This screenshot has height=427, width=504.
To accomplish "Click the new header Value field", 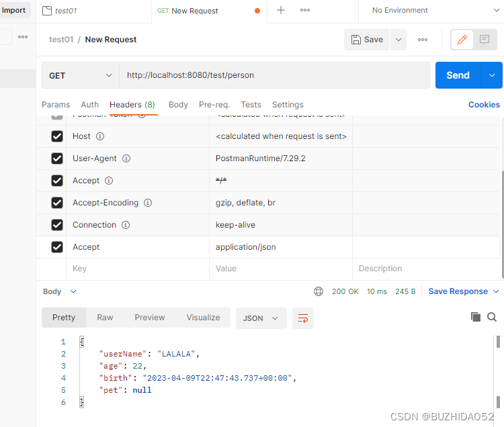I will (x=281, y=269).
